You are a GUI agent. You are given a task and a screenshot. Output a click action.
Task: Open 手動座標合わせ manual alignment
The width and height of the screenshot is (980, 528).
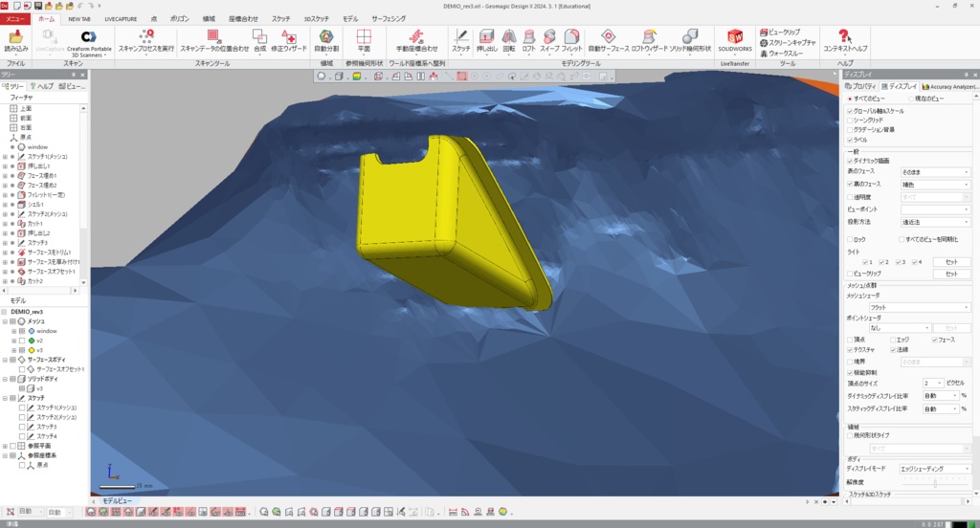(x=417, y=40)
